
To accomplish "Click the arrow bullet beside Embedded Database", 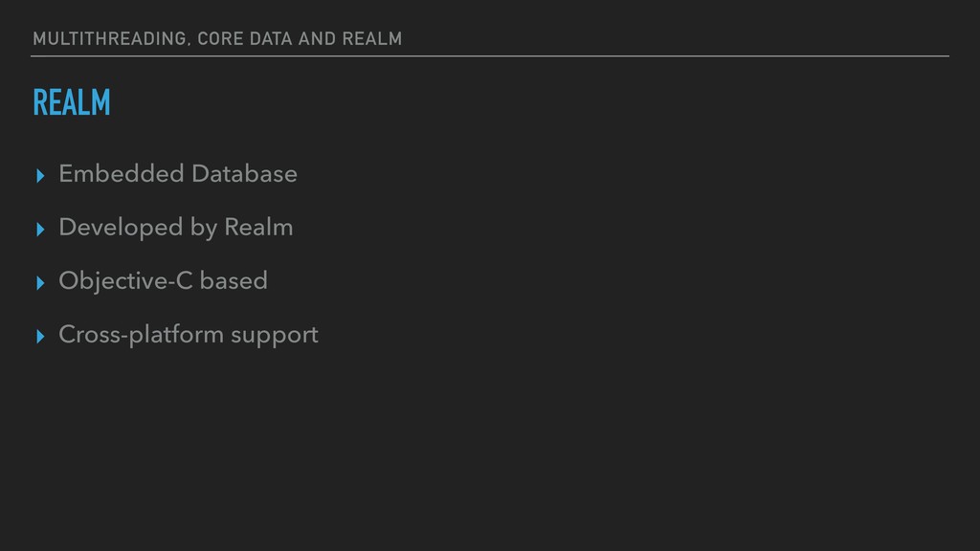I will 40,176.
